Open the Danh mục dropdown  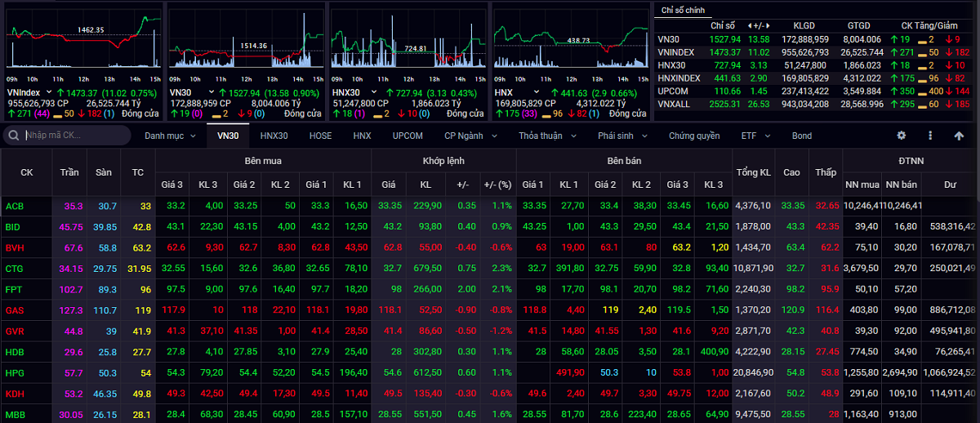click(x=170, y=136)
